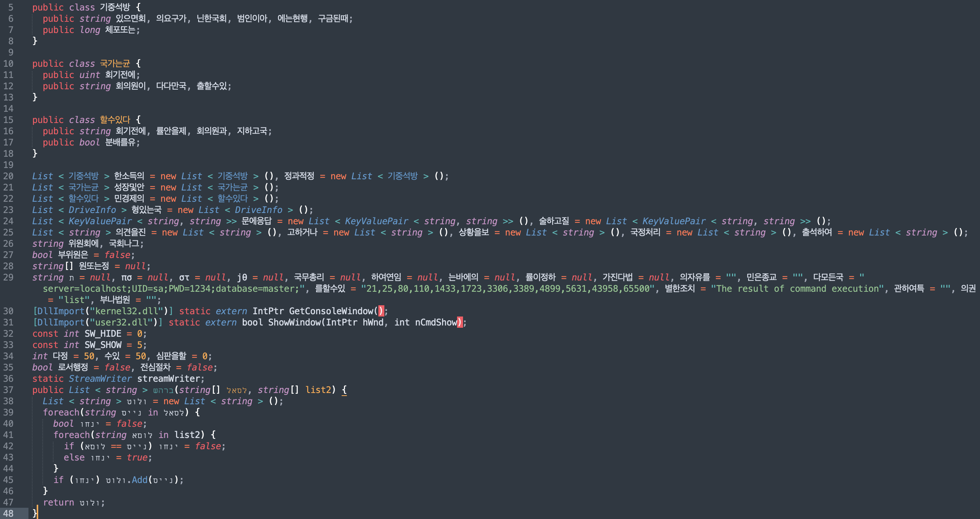Click the highlighted parenthesis after GetConsoleWindow
The image size is (980, 519).
click(x=381, y=311)
